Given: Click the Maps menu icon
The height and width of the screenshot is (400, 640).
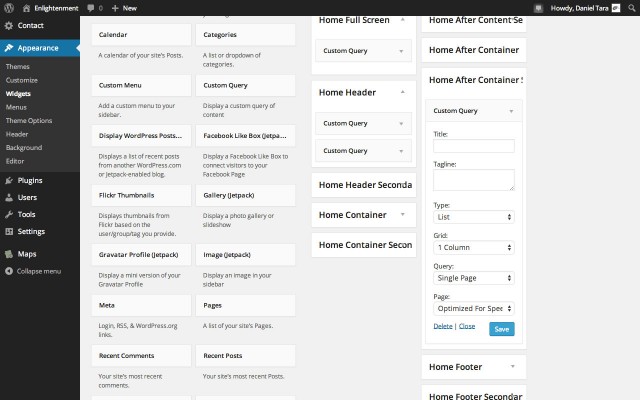Looking at the screenshot, I should point(9,254).
